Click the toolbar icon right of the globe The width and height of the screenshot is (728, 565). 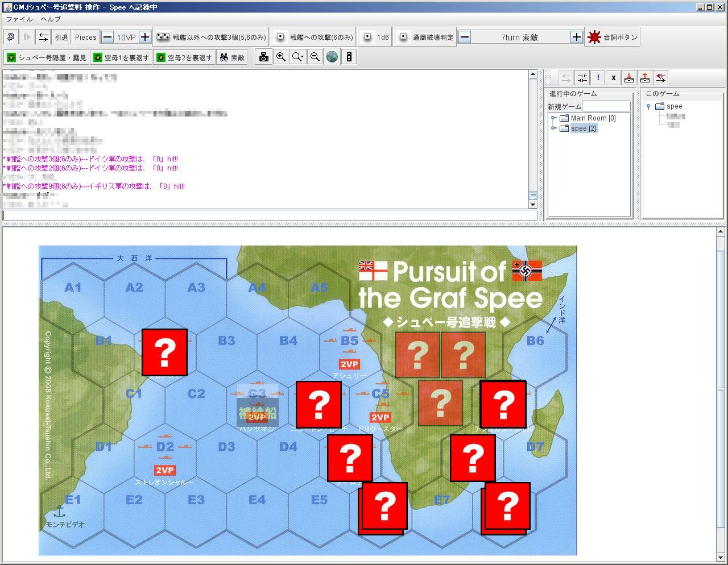[349, 57]
